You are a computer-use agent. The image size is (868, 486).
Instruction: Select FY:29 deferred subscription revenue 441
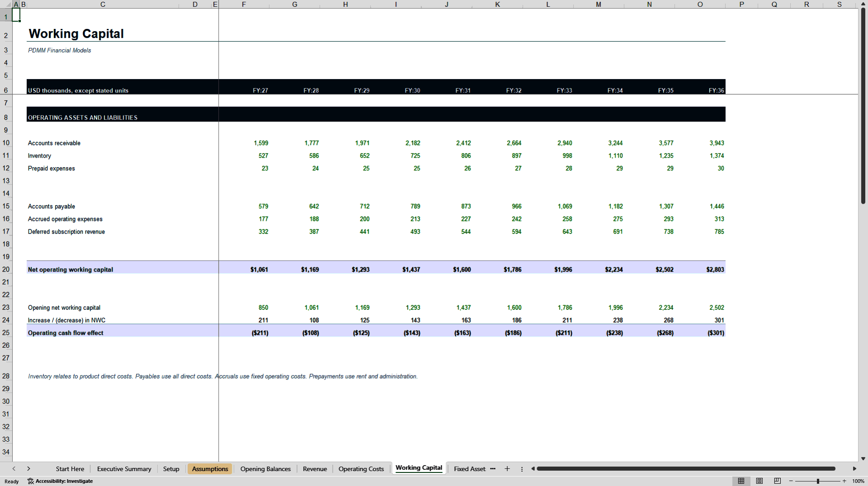click(x=364, y=232)
